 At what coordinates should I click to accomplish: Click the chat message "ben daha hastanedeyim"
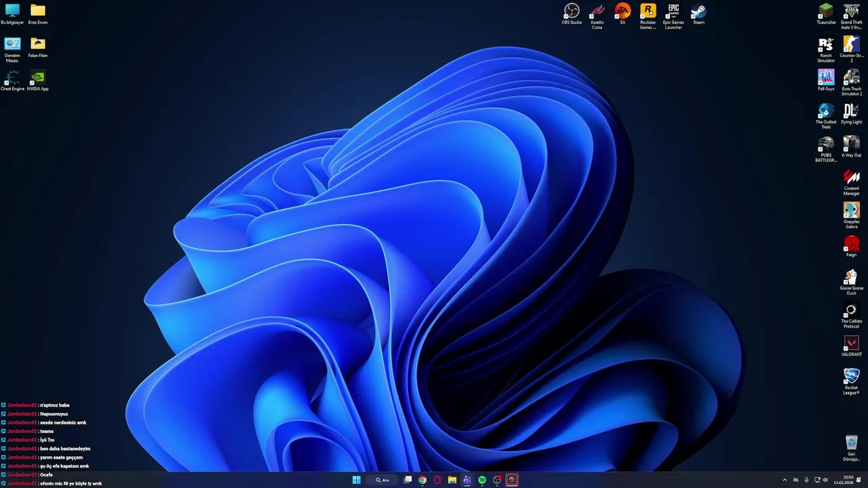click(x=65, y=449)
